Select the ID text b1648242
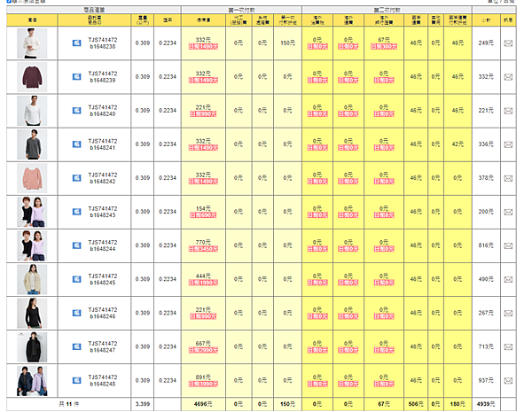 (x=103, y=182)
